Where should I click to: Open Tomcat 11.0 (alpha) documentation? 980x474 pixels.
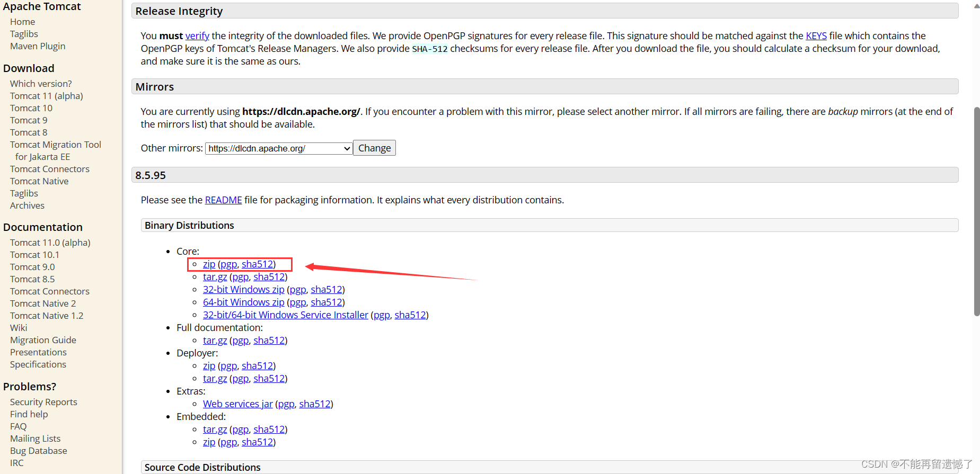click(x=50, y=243)
